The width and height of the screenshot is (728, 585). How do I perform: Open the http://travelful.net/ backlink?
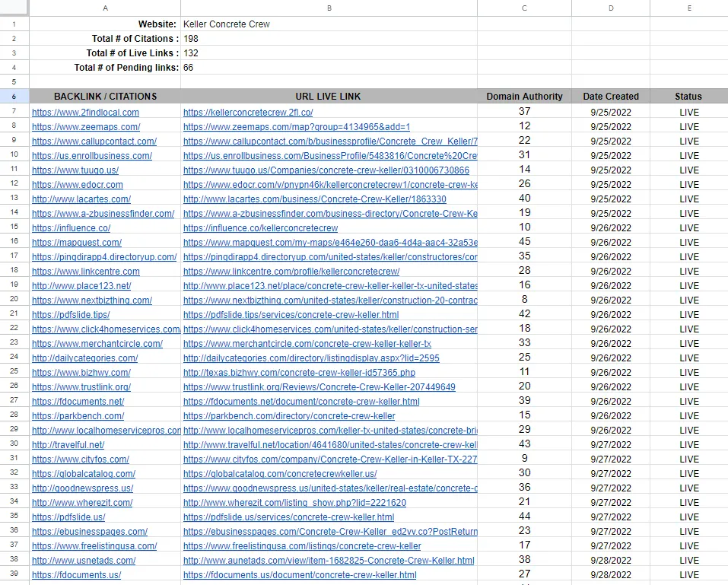tap(68, 445)
